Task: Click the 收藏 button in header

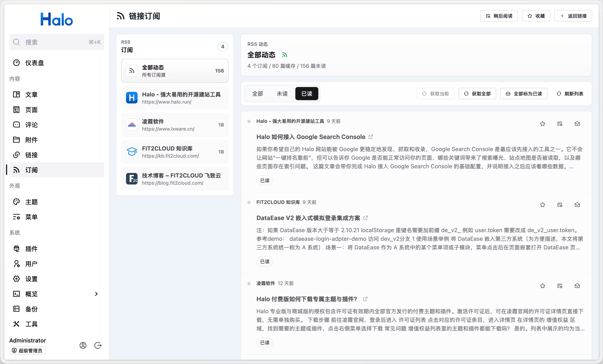Action: (536, 16)
